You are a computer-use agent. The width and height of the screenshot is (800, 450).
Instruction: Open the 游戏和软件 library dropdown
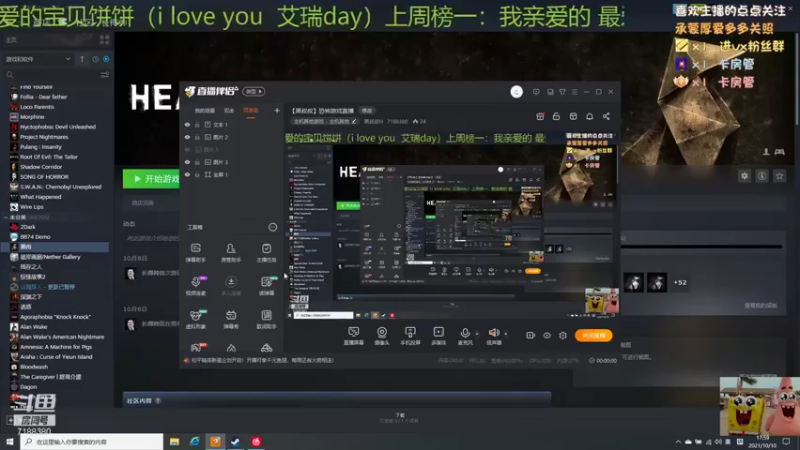(x=38, y=59)
